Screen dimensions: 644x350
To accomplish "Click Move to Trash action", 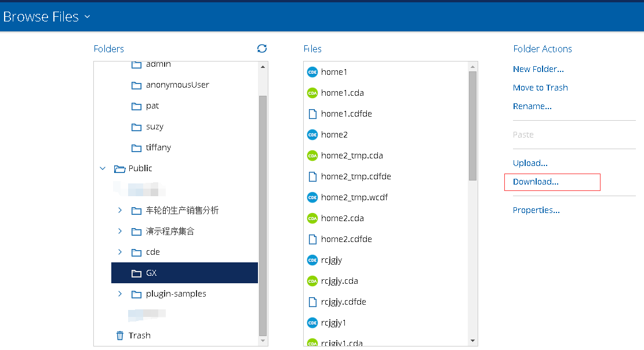I will click(x=540, y=88).
